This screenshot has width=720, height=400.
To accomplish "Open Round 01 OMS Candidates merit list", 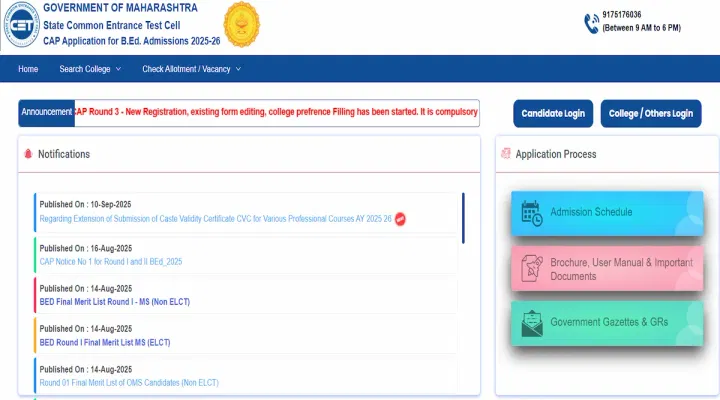I will click(x=129, y=382).
